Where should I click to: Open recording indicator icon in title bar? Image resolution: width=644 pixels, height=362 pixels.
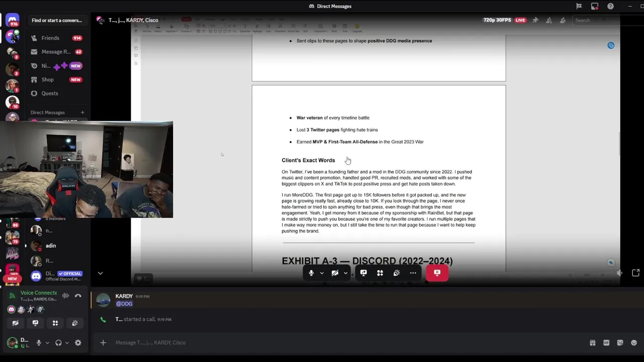coord(595,6)
